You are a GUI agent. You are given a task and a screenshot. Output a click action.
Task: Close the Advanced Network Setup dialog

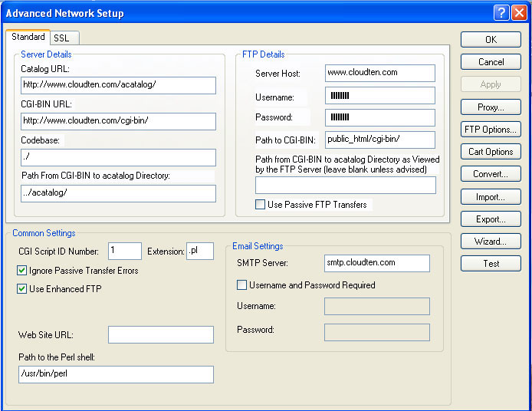(519, 13)
